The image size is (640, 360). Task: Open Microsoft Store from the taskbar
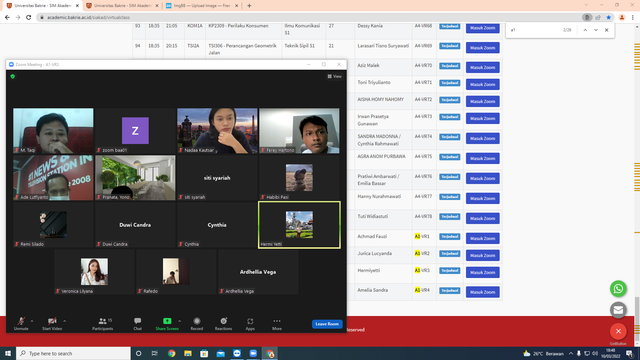(x=204, y=353)
